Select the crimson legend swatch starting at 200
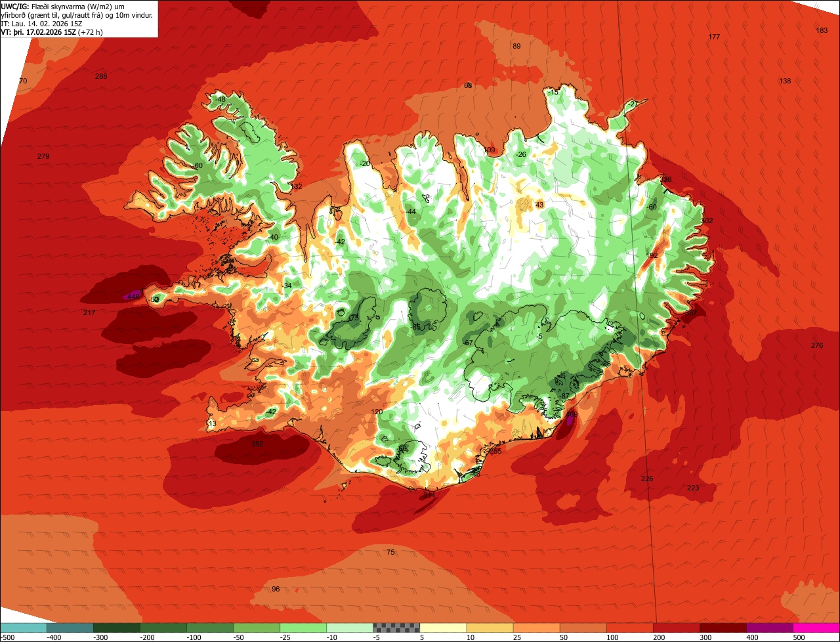The height and width of the screenshot is (642, 840). [675, 628]
